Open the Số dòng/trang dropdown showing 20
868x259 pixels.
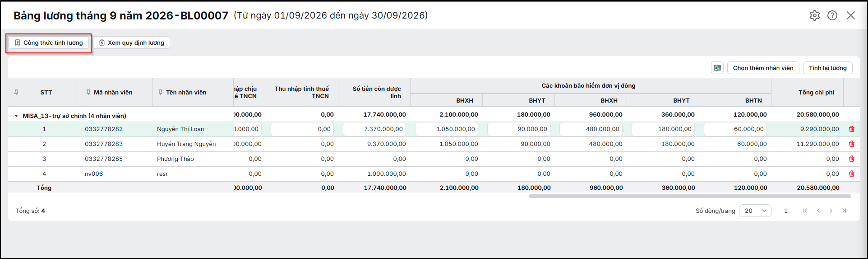(x=755, y=211)
